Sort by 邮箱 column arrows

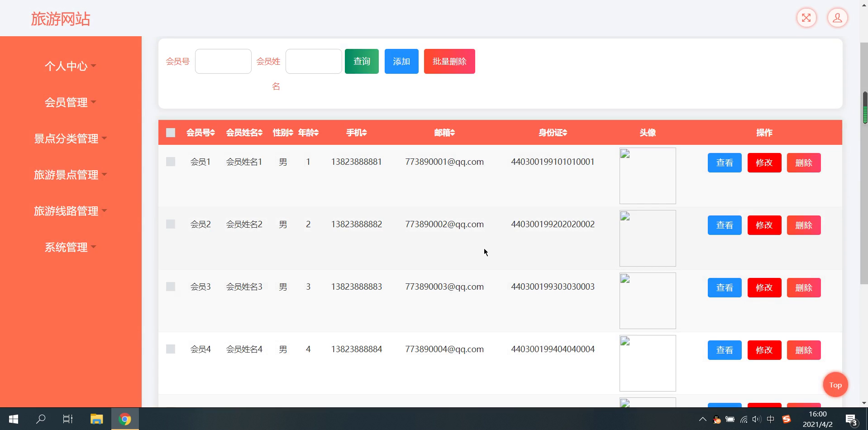click(453, 133)
